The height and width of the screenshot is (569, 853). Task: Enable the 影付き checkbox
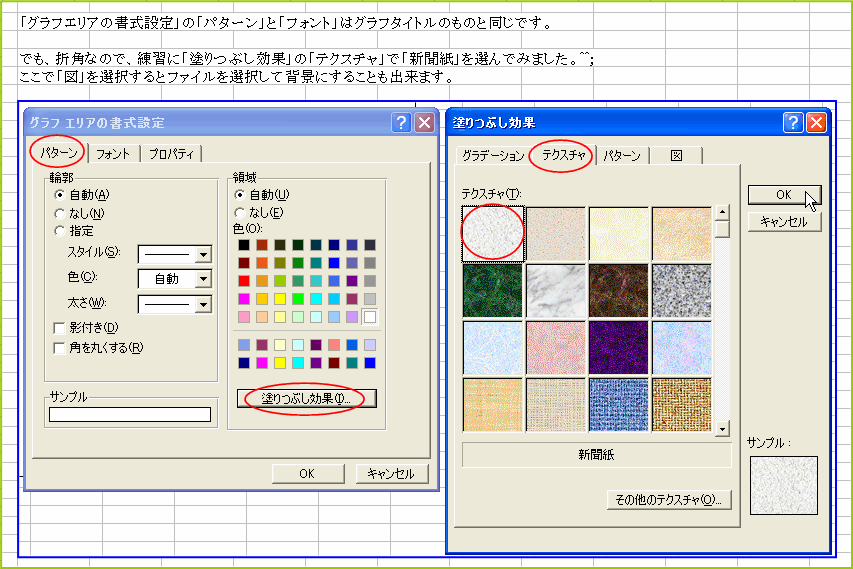click(x=59, y=328)
